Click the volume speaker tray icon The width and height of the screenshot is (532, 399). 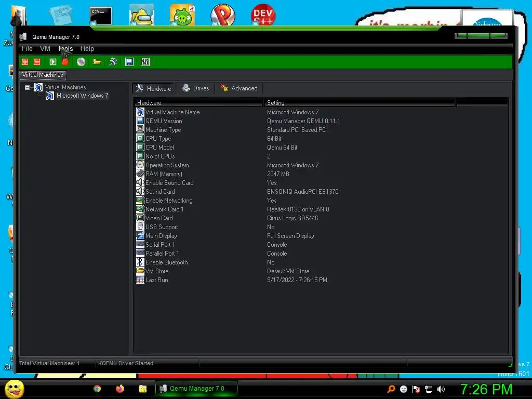tap(441, 389)
